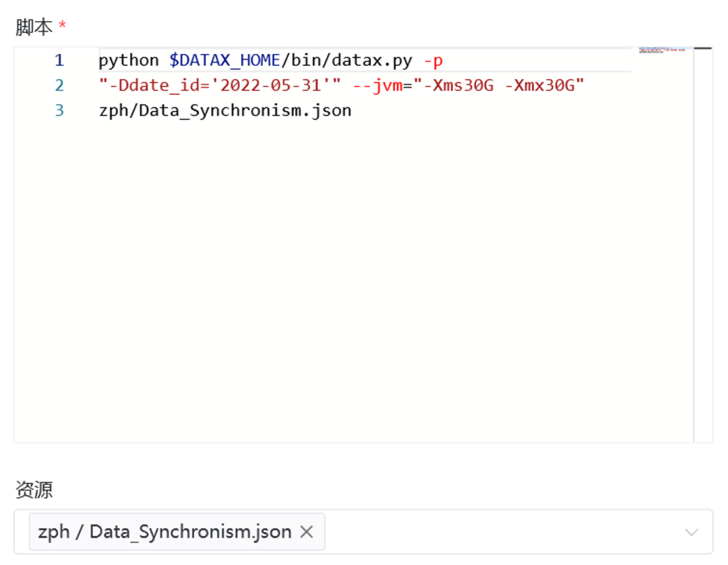The width and height of the screenshot is (728, 565).
Task: Click the 脚本 field label
Action: [x=34, y=27]
